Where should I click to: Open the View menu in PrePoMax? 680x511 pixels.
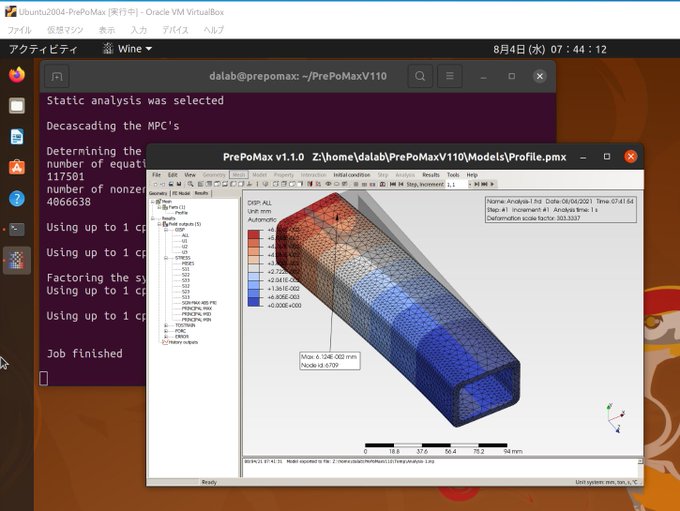(190, 175)
